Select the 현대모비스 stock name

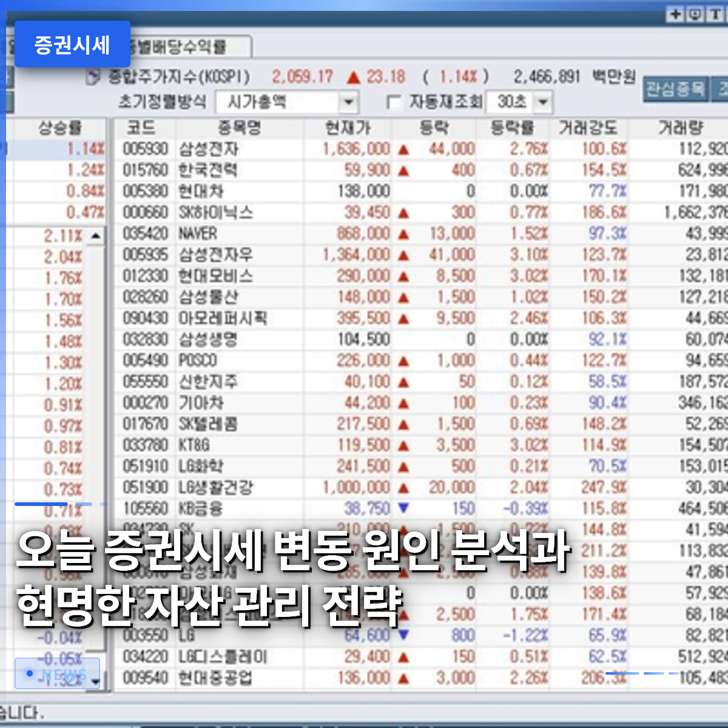[215, 276]
